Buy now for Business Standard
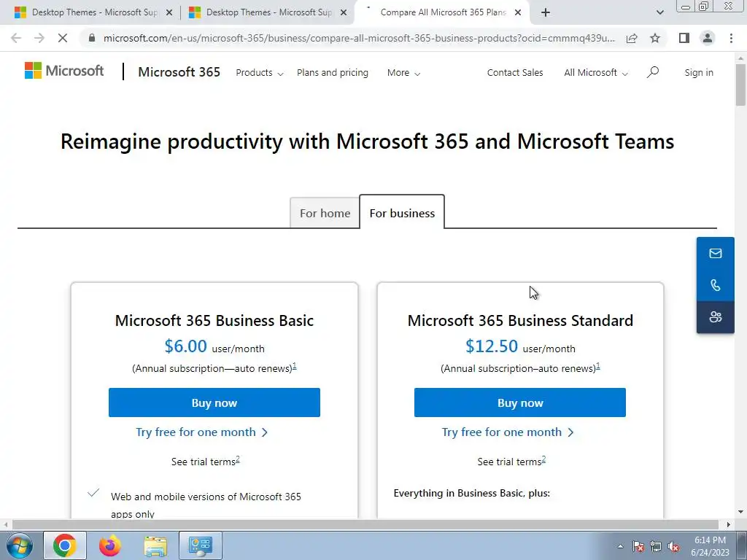This screenshot has width=747, height=560. (519, 402)
